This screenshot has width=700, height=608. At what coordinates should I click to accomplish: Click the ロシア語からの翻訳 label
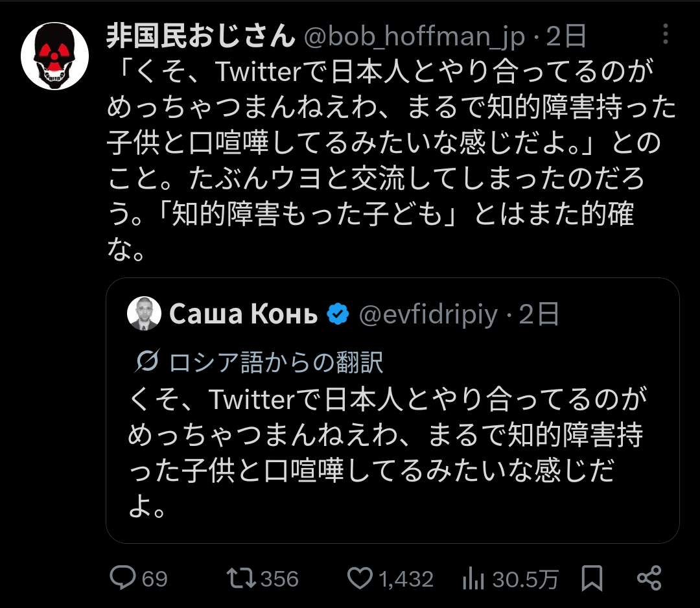(277, 362)
